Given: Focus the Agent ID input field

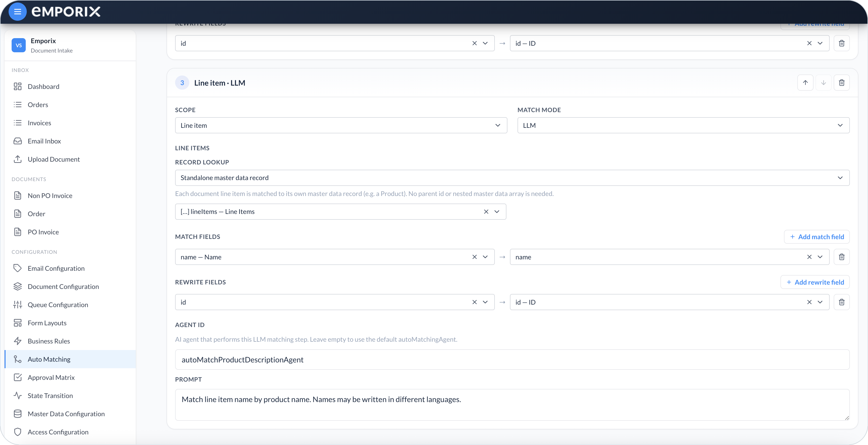Looking at the screenshot, I should (512, 360).
